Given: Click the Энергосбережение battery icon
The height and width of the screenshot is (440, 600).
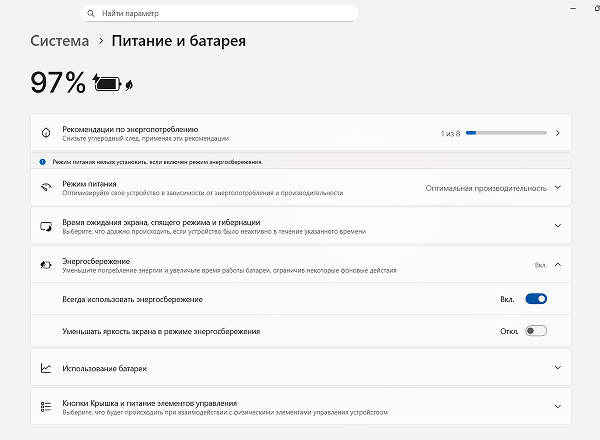Looking at the screenshot, I should coord(45,265).
